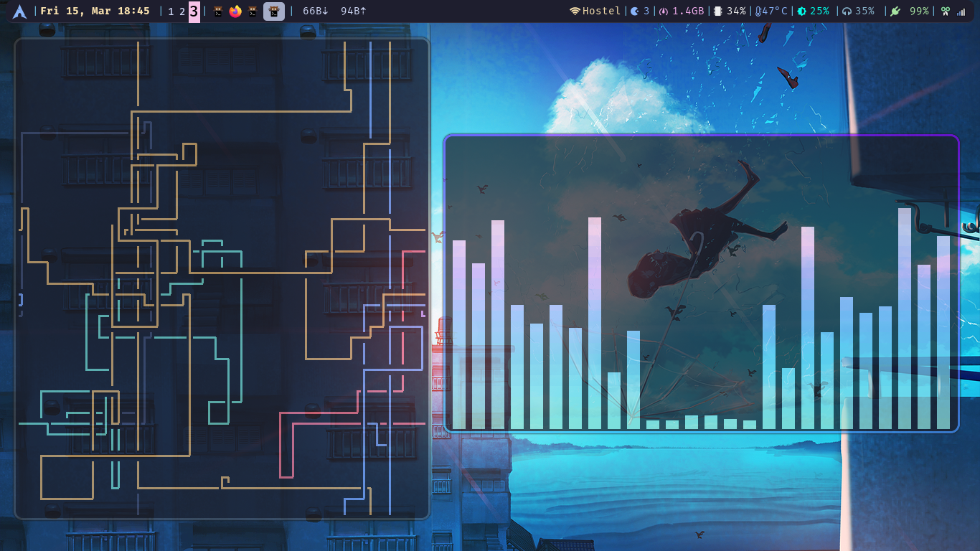Click the pacman updates icon

635,11
